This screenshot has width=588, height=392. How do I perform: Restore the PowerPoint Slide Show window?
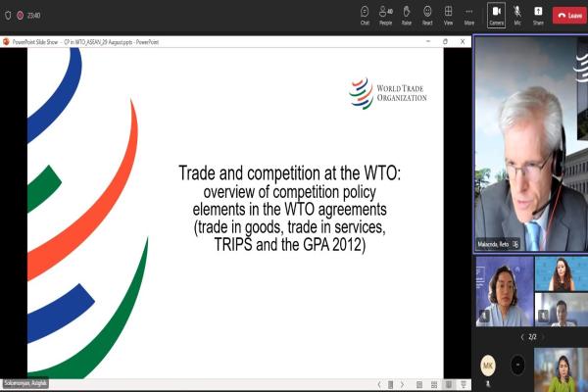[445, 41]
